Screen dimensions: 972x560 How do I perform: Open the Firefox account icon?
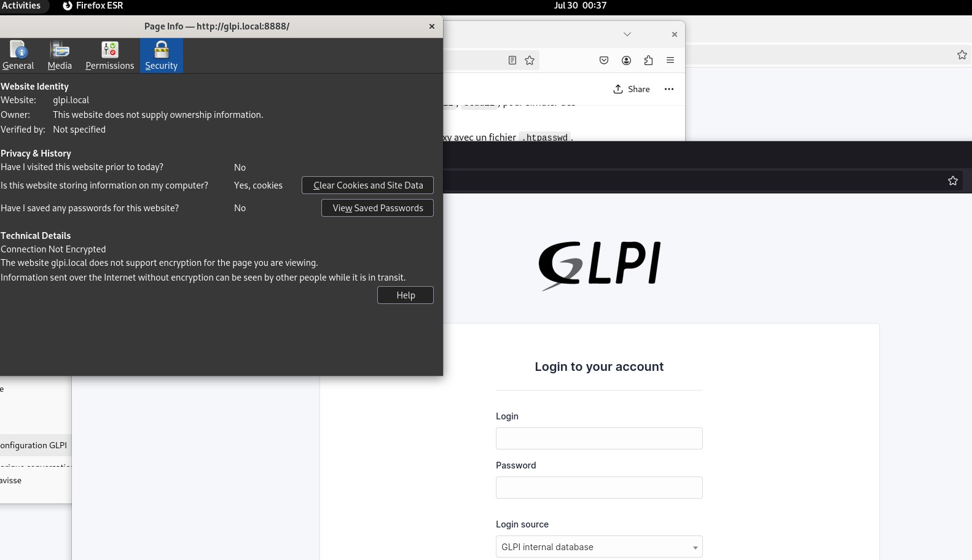[626, 60]
